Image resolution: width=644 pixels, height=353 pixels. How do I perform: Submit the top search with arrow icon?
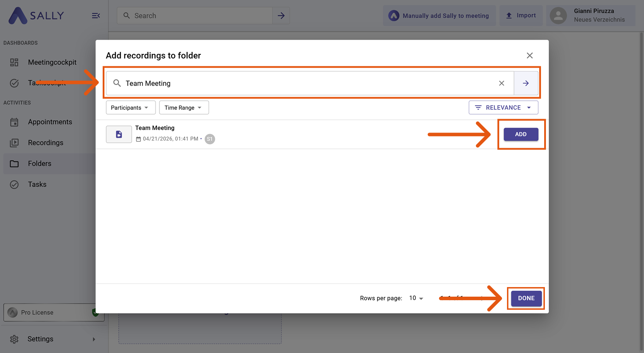tap(281, 16)
